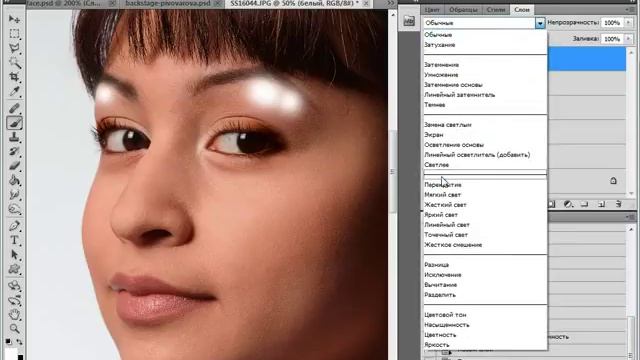Select the 3D Camera Orbit tool
This screenshot has width=640, height=360.
tap(14, 300)
